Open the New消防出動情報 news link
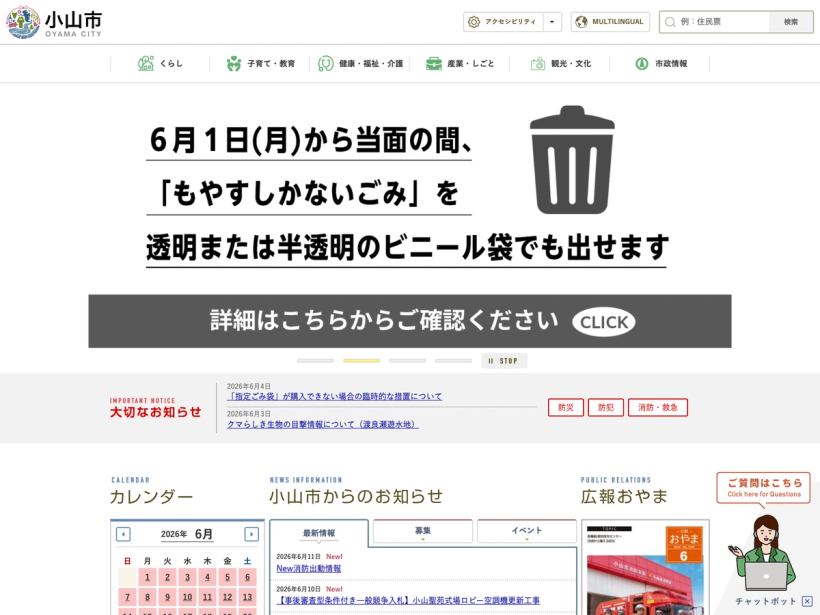The width and height of the screenshot is (820, 615). pyautogui.click(x=309, y=568)
